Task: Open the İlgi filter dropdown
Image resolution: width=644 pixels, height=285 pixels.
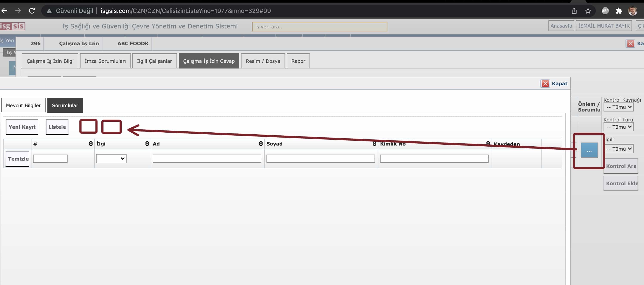Action: (x=111, y=158)
